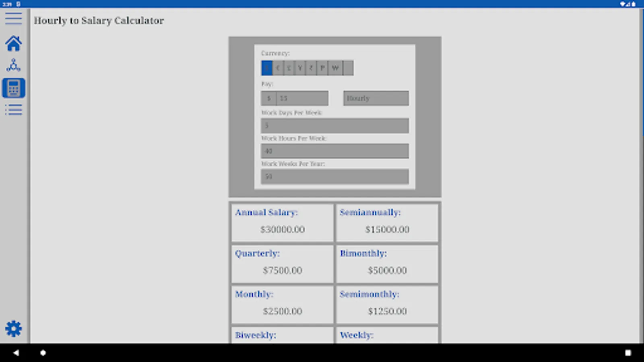Viewport: 644px width, 362px height.
Task: Open the list icon in the sidebar
Action: [13, 109]
